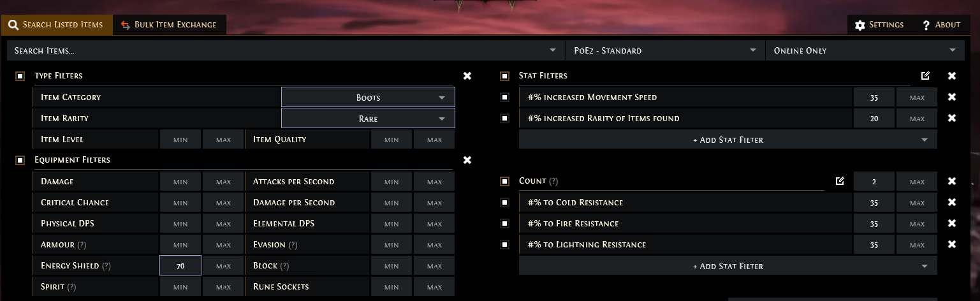Click the About link
Viewport: 980px width, 301px height.
click(941, 25)
